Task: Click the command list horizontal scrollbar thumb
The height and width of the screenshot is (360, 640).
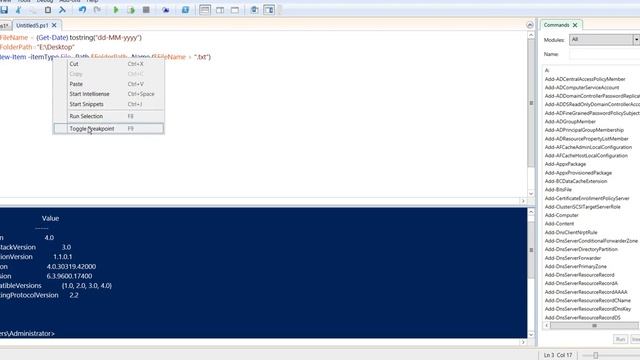Action: [594, 325]
